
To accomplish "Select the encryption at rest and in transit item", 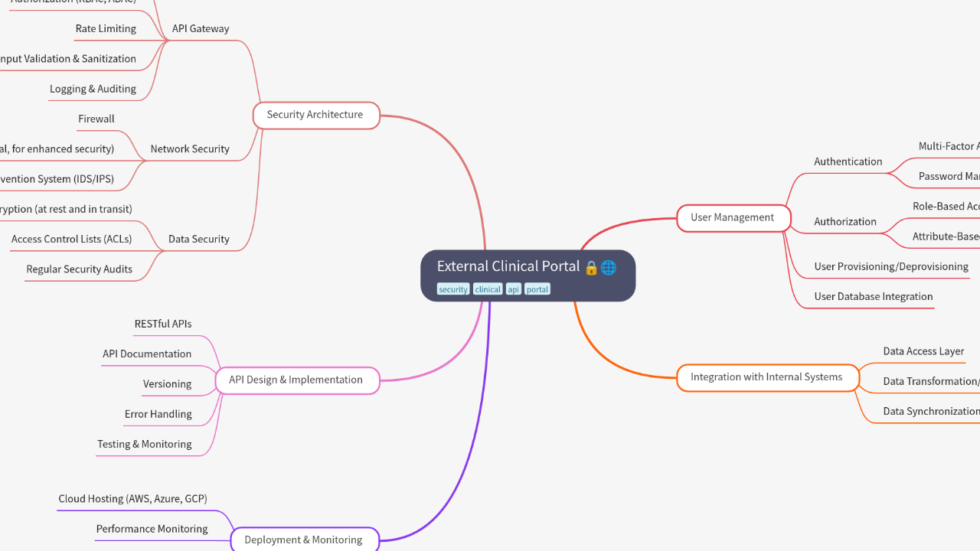I will click(66, 209).
